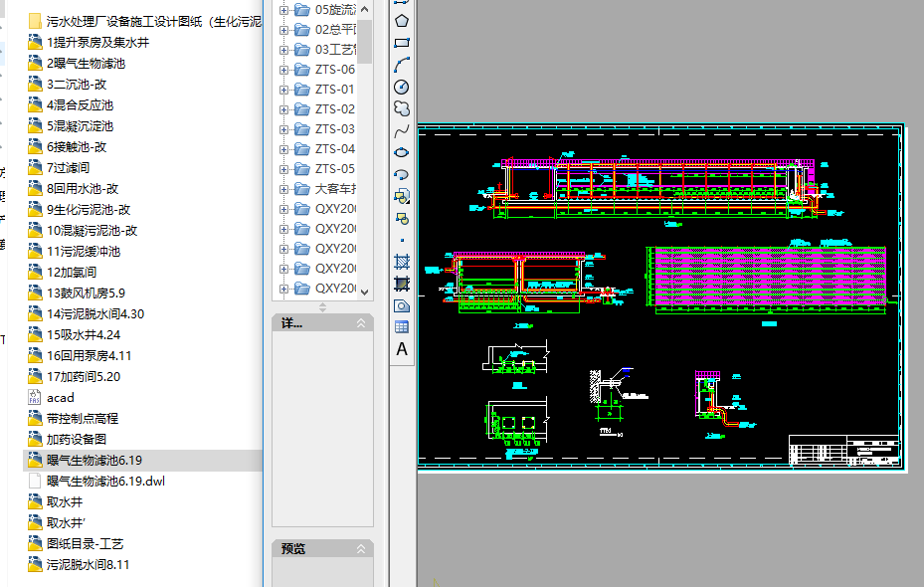Viewport: 924px width, 587px height.
Task: Click the folder icon of ZTS-06 in tree
Action: 302,70
